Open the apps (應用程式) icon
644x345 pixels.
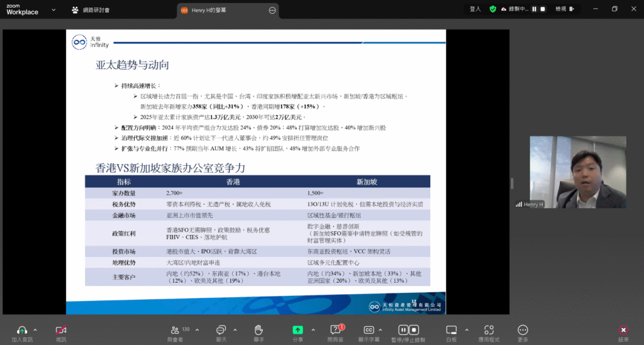488,330
